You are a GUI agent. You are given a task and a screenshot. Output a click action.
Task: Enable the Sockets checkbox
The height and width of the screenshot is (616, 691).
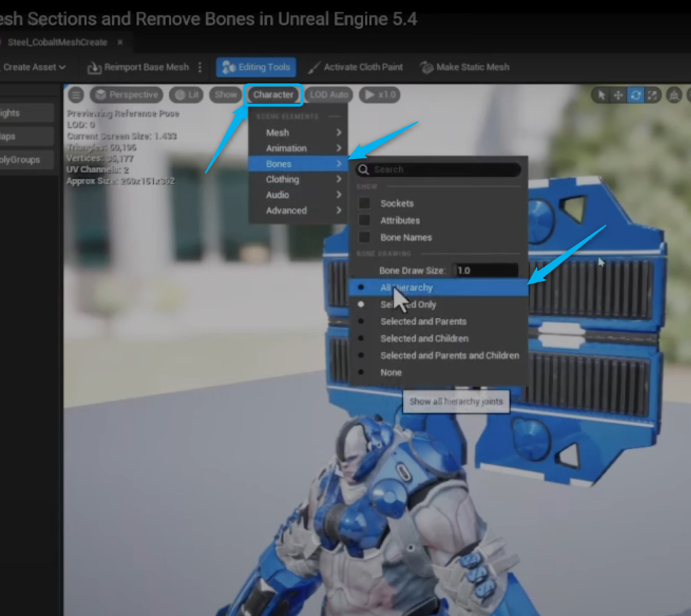[364, 203]
